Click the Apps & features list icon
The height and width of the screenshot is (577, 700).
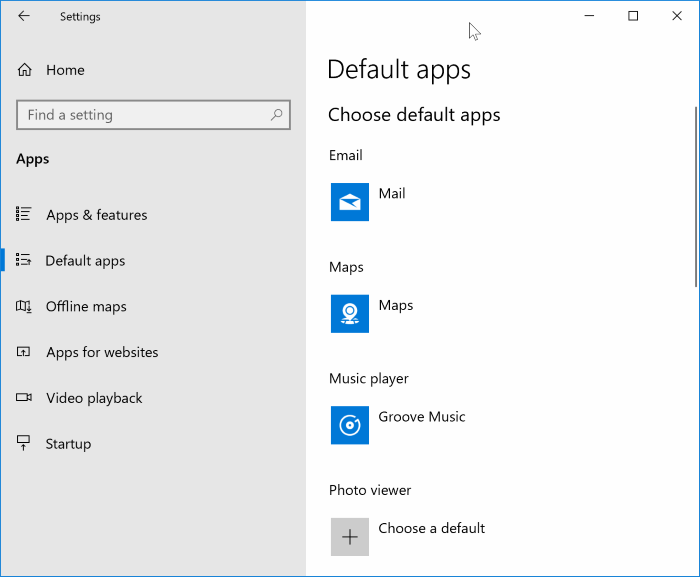[x=23, y=214]
